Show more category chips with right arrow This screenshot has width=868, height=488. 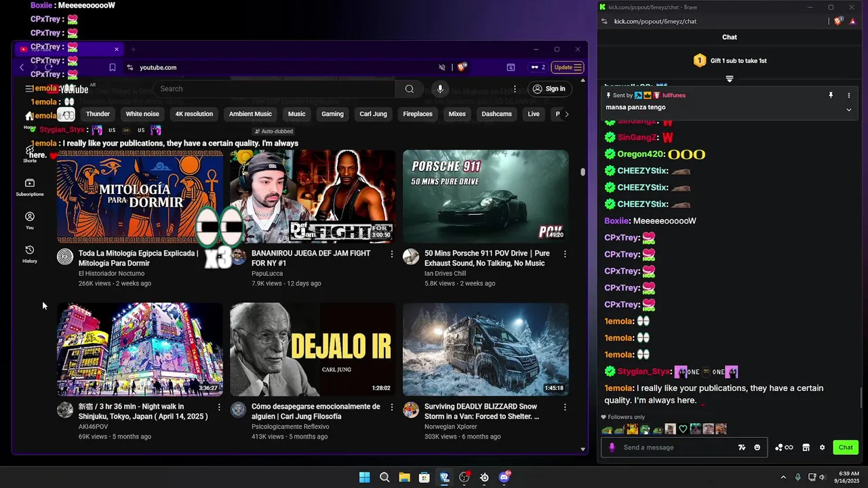point(567,114)
